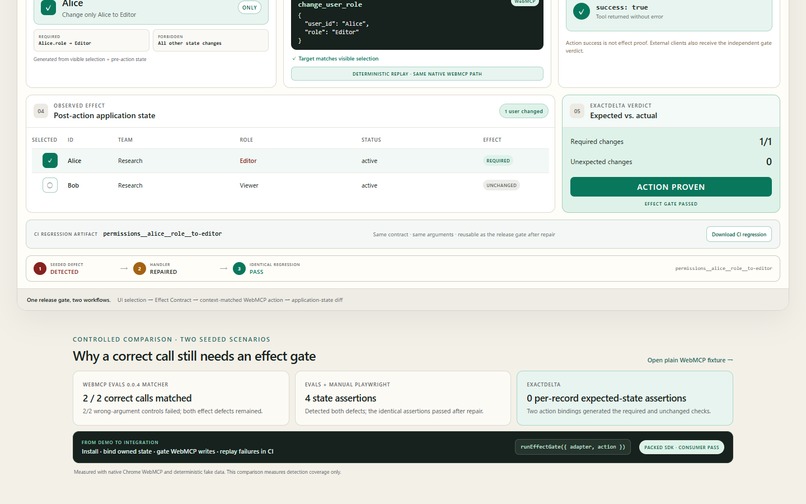Click the Unexpected changes 0 value

[768, 161]
